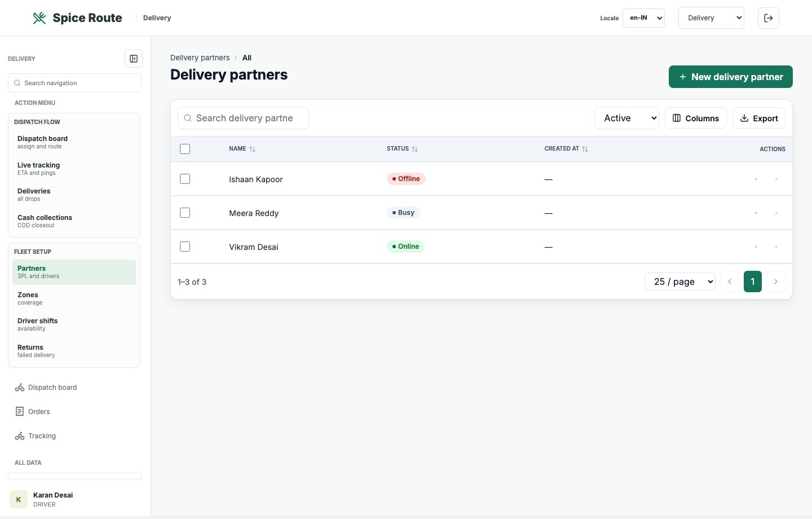Click the logout icon in header

click(x=769, y=18)
